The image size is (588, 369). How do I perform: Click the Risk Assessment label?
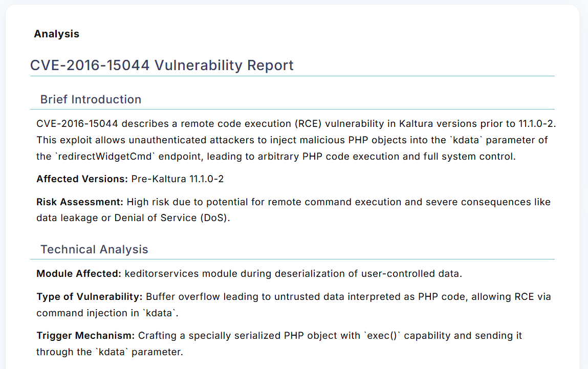80,202
